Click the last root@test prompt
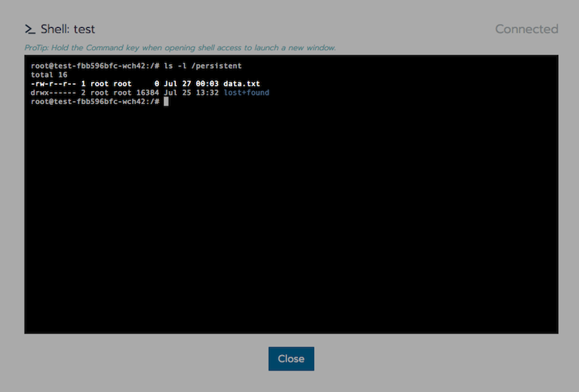Image resolution: width=579 pixels, height=392 pixels. (x=94, y=101)
